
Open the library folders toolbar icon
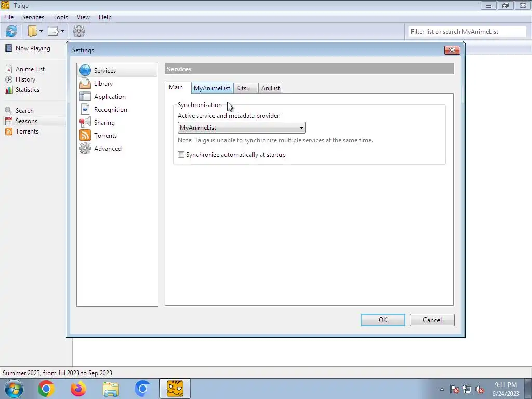coord(33,32)
